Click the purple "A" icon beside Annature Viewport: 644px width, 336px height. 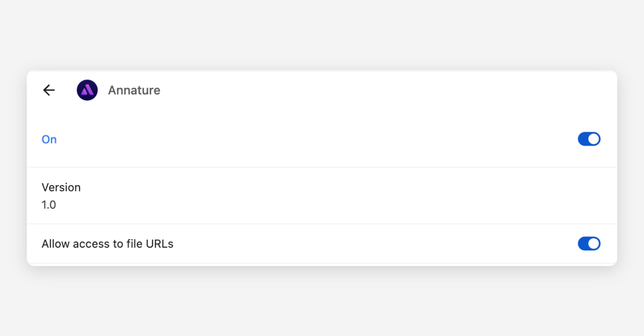pyautogui.click(x=87, y=90)
